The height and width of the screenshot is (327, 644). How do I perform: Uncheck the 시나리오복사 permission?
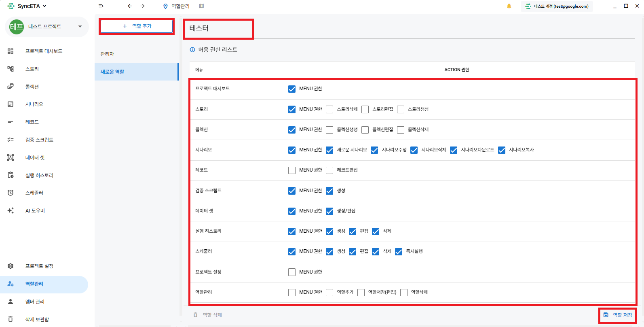point(502,150)
